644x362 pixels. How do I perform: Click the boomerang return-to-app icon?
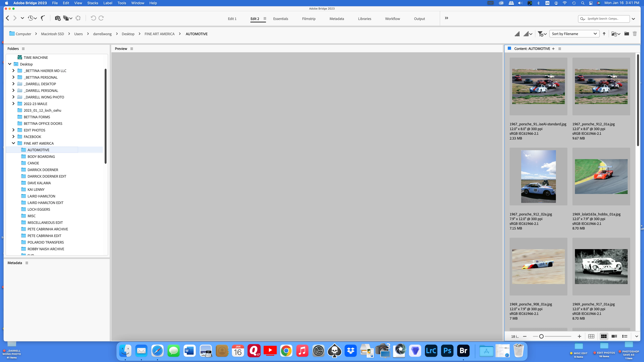click(43, 18)
